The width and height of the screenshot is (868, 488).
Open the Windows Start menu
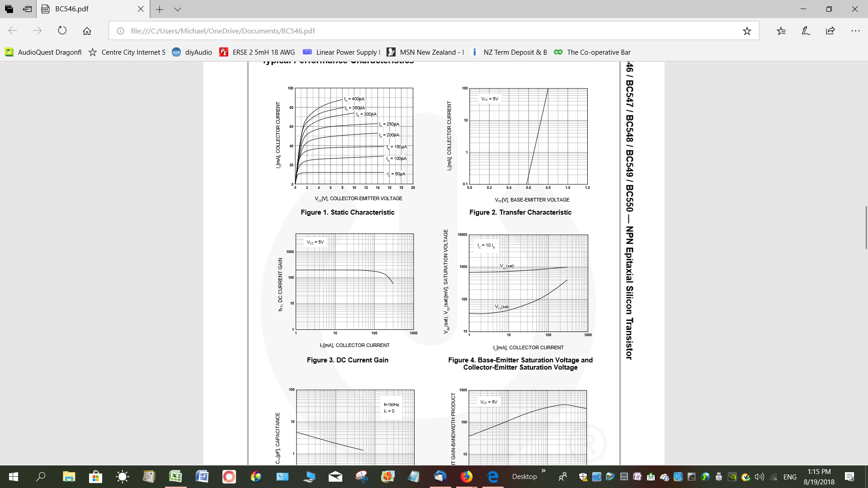14,477
